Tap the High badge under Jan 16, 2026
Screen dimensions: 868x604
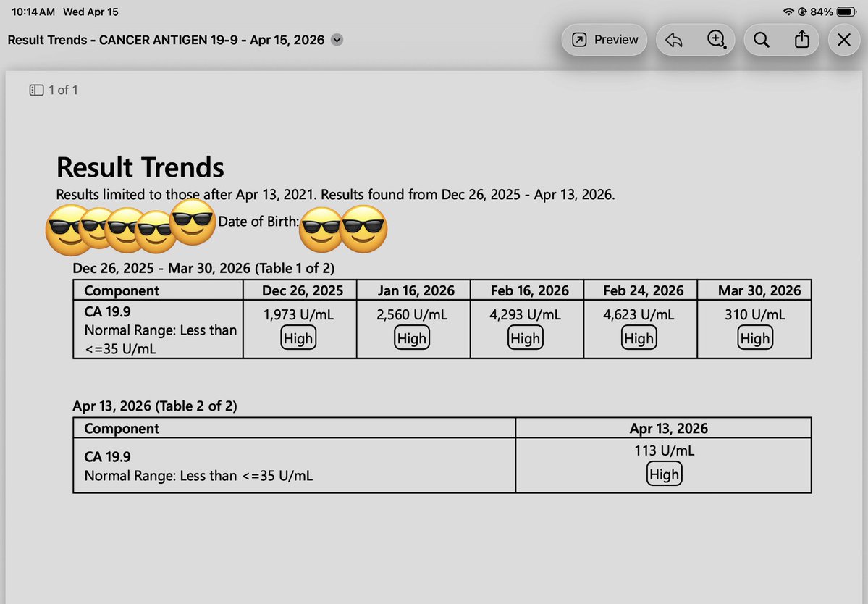click(412, 337)
